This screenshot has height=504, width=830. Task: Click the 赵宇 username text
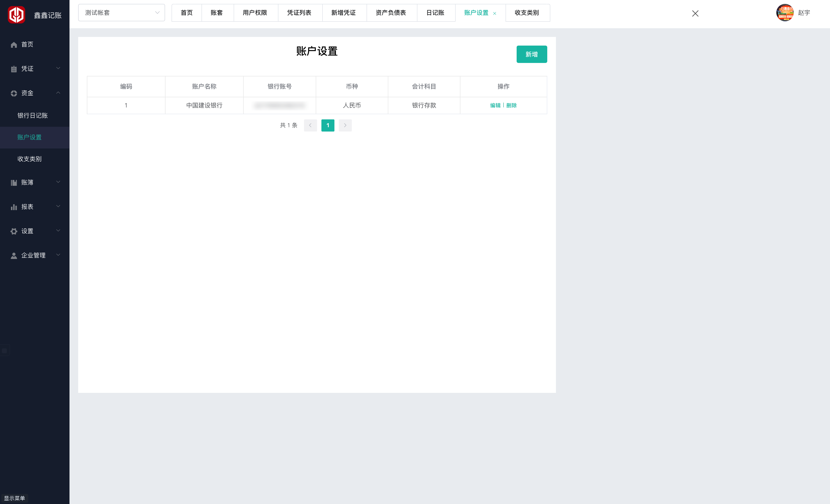(x=804, y=13)
